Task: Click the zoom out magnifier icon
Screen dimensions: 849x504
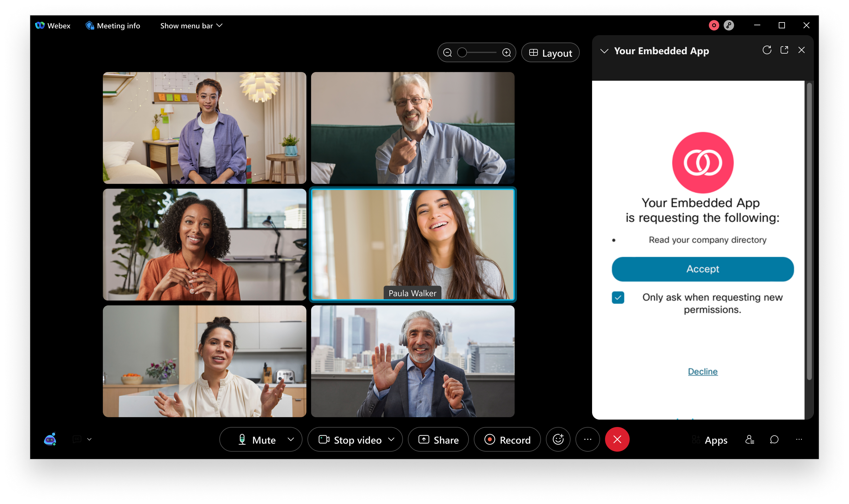Action: 447,53
